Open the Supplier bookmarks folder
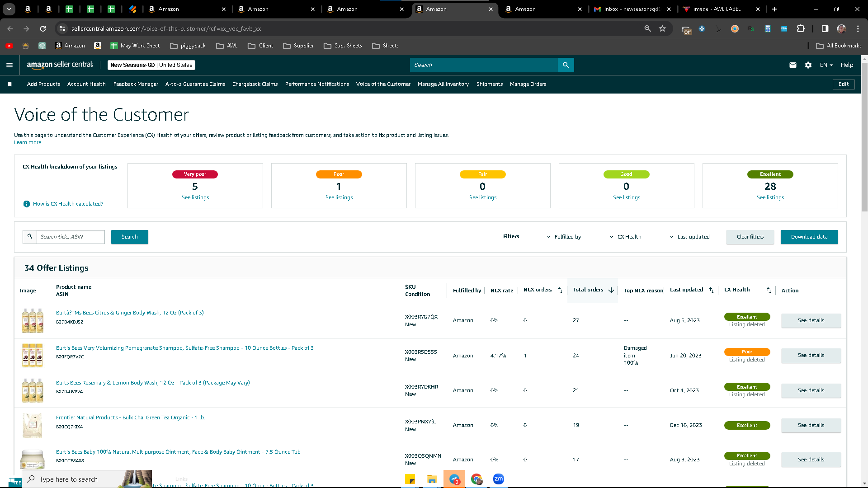 [298, 46]
